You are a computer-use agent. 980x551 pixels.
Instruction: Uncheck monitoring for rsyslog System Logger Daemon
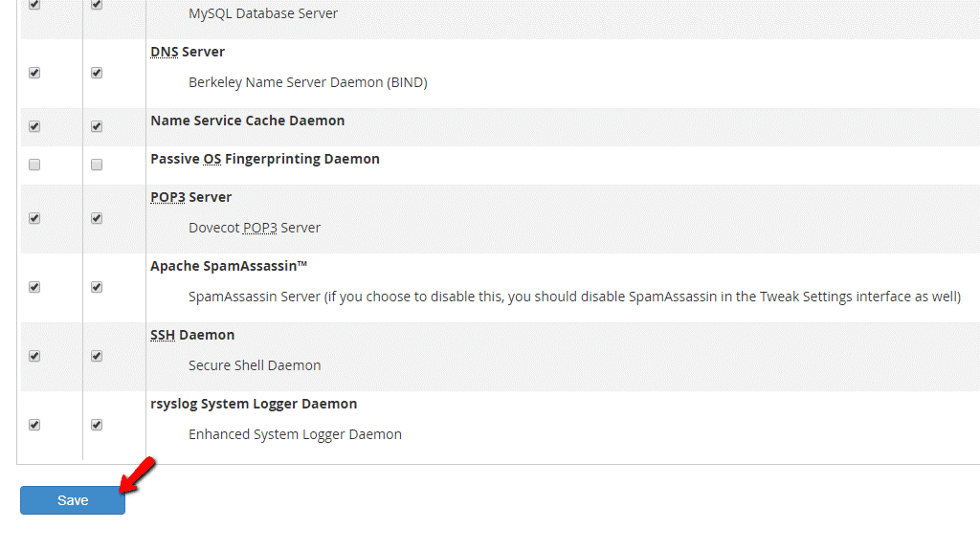coord(96,425)
